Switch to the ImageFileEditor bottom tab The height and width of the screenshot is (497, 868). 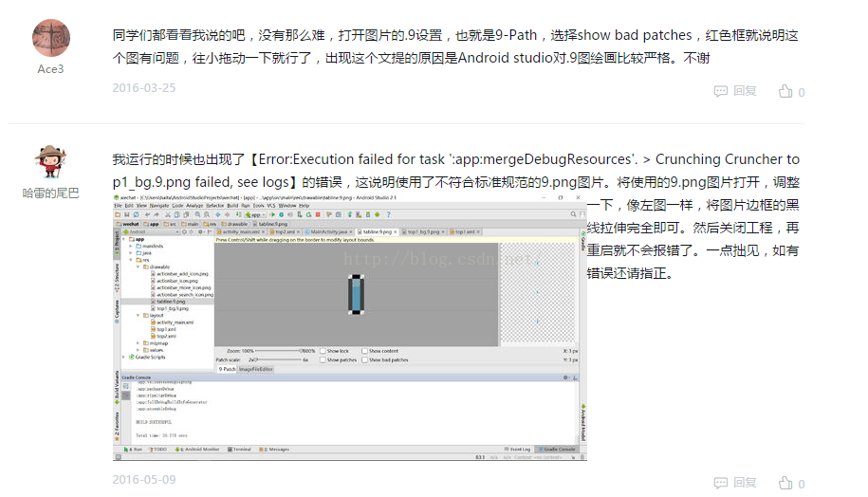[x=256, y=369]
